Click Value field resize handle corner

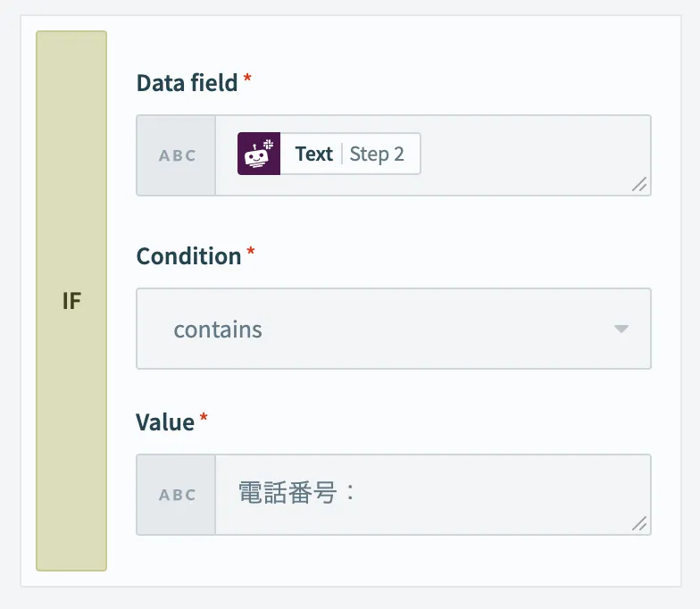pos(639,524)
